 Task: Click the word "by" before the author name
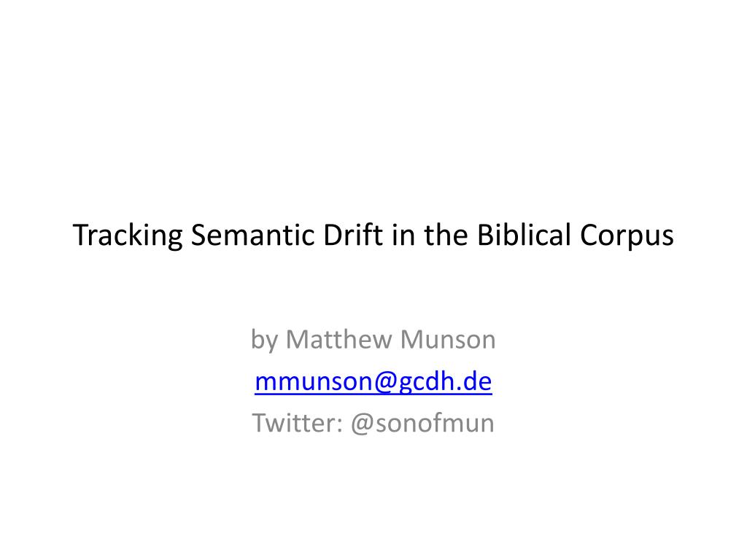pyautogui.click(x=264, y=340)
